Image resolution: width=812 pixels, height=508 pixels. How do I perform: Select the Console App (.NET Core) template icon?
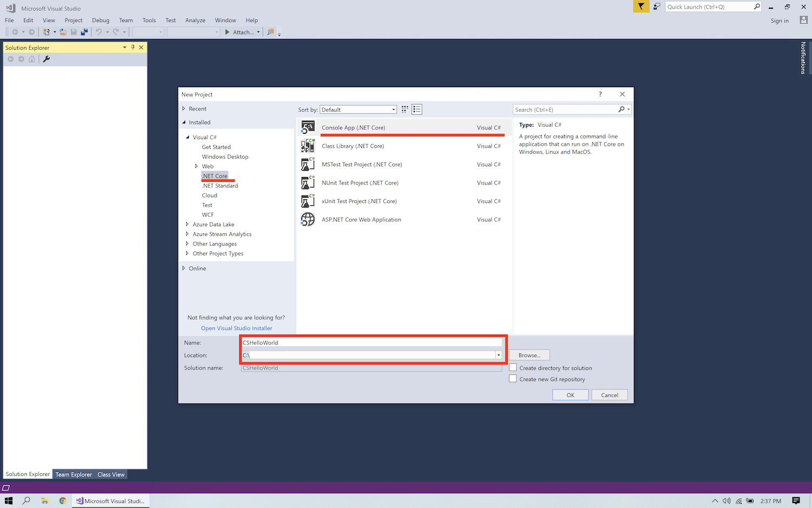[308, 127]
